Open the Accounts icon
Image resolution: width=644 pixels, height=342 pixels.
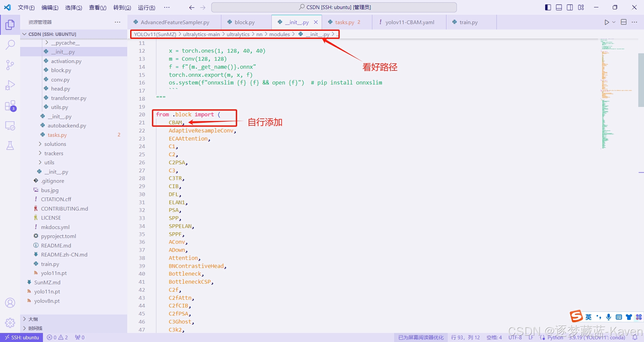tap(10, 303)
